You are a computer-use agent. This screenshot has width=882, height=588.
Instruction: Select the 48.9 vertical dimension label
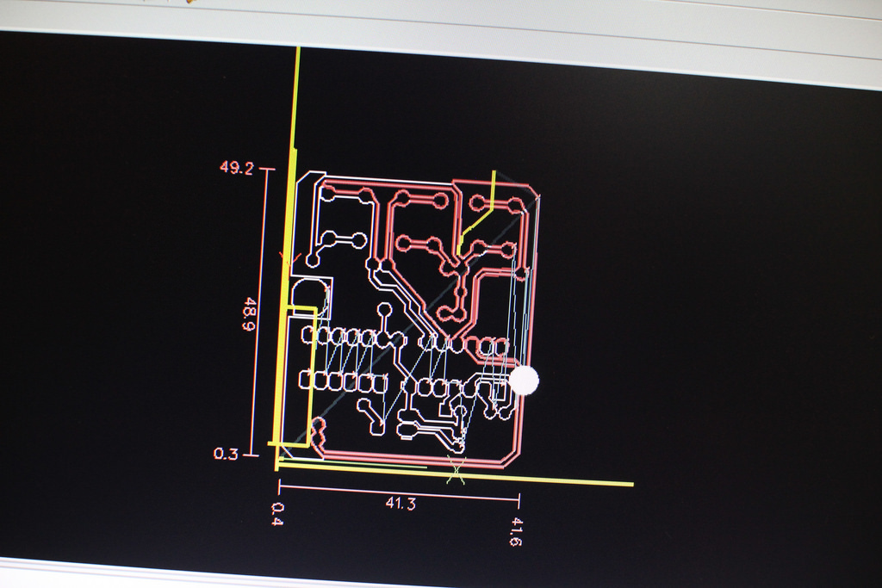point(249,315)
